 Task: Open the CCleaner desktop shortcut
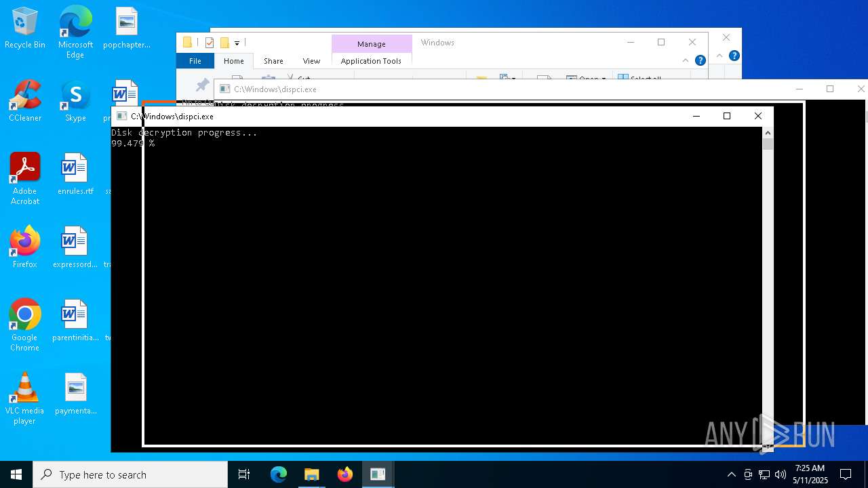coord(25,102)
